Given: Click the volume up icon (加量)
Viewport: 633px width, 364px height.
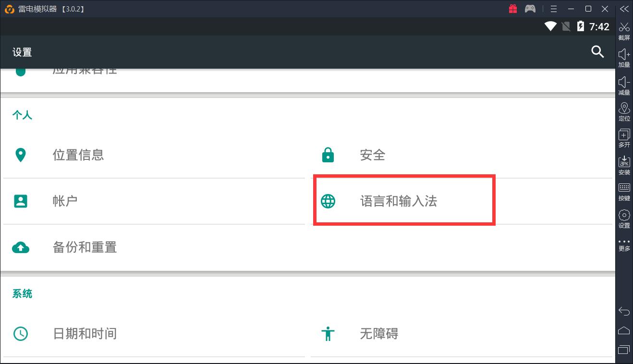Looking at the screenshot, I should point(624,57).
